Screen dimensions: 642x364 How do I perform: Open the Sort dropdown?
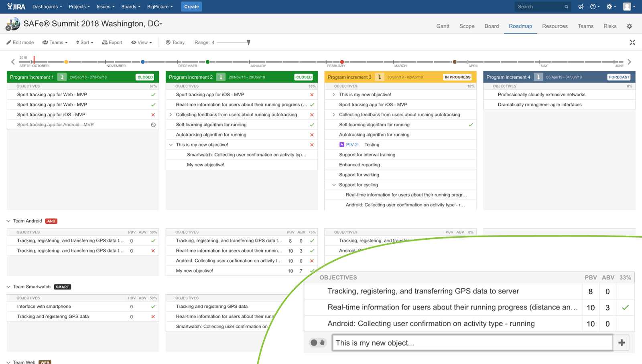click(x=84, y=42)
